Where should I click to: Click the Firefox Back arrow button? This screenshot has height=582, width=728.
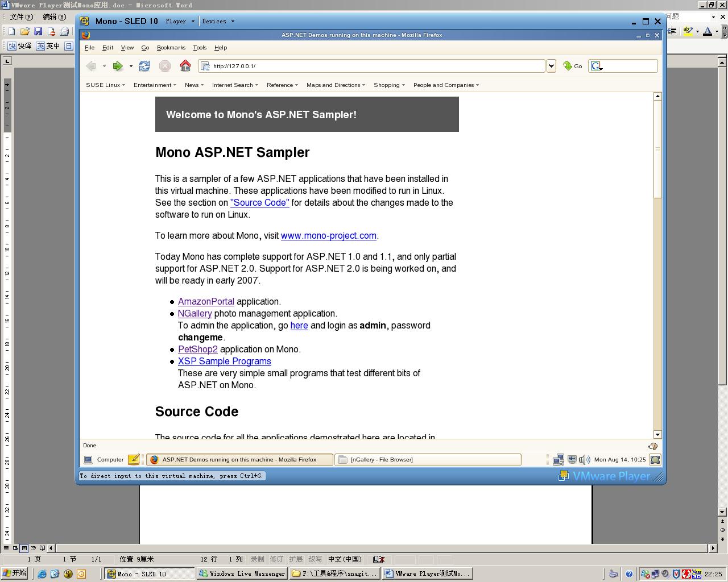(x=91, y=66)
